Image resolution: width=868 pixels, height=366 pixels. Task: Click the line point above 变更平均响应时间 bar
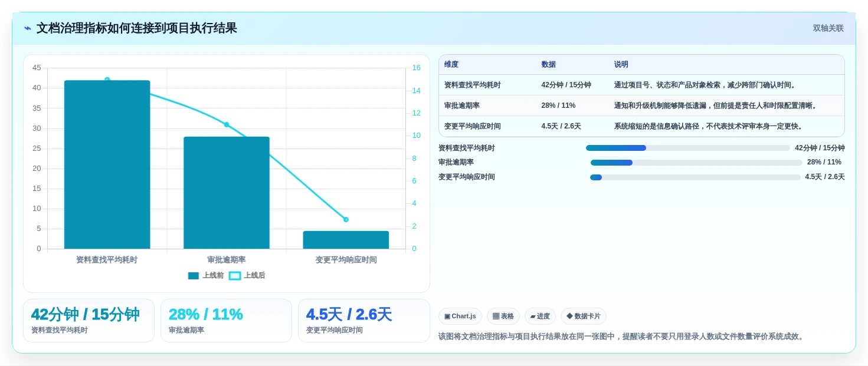point(346,219)
